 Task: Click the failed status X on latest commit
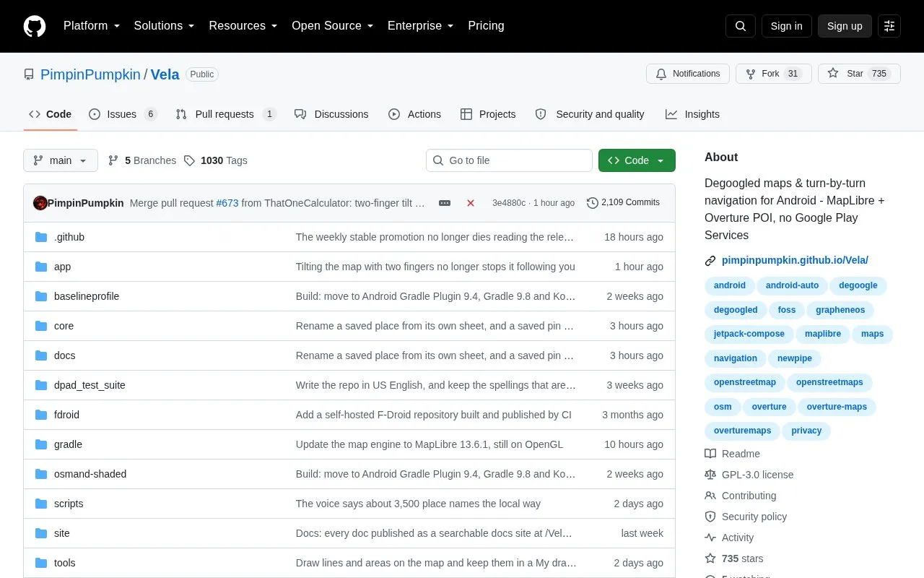pos(471,203)
